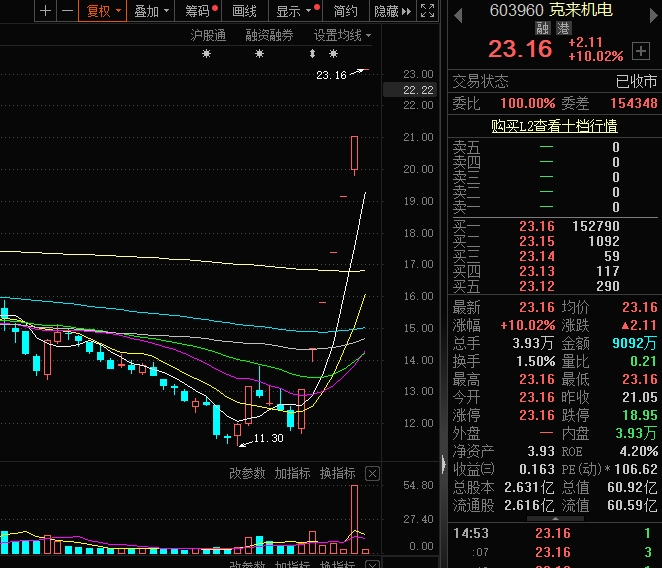Close the volume indicator panel
This screenshot has height=568, width=662.
(372, 473)
